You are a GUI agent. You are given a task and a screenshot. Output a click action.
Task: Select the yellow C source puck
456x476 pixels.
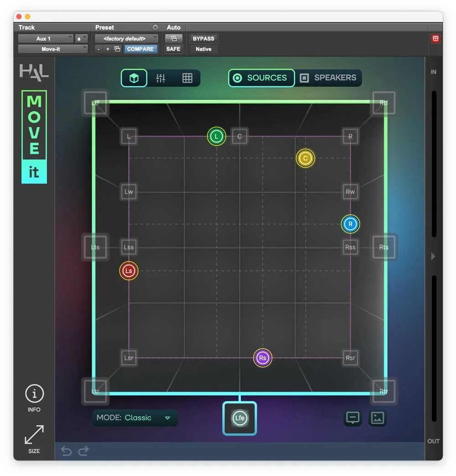tap(305, 158)
